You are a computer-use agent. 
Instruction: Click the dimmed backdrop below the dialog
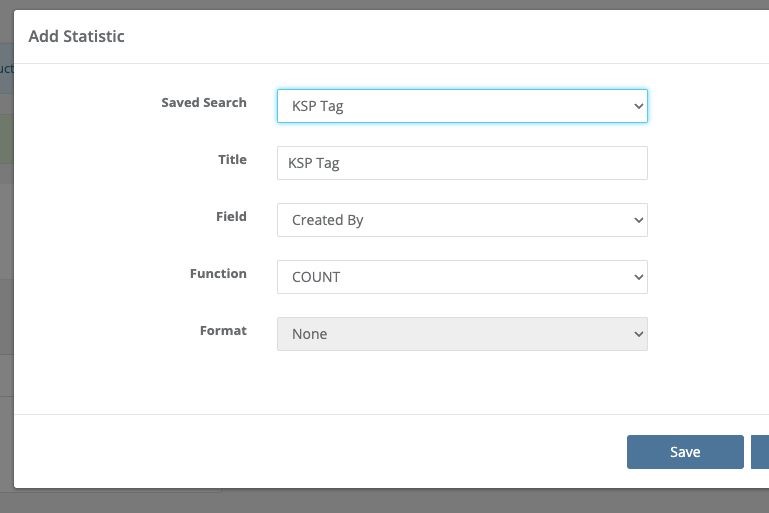click(x=400, y=502)
